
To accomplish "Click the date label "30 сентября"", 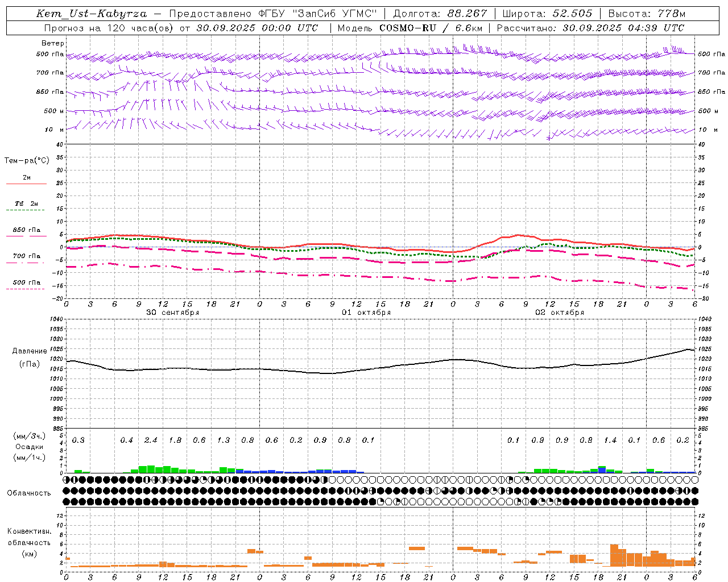I will tap(173, 313).
